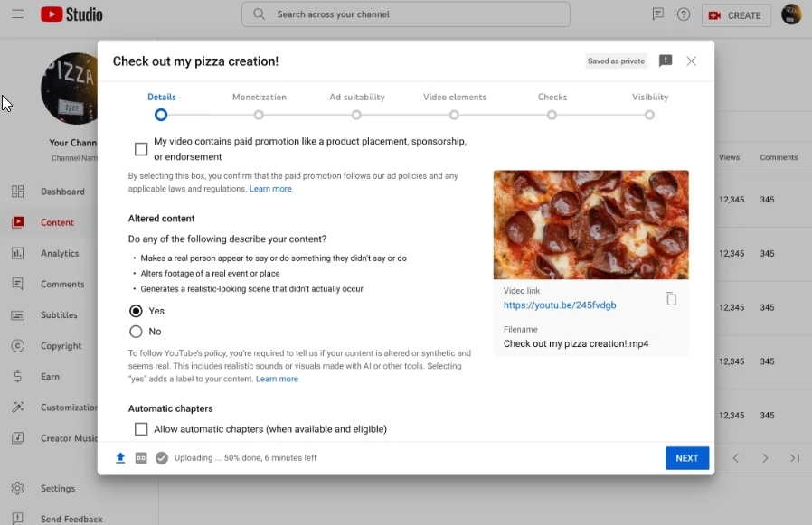Jump to the Visibility step
This screenshot has width=812, height=525.
[649, 115]
